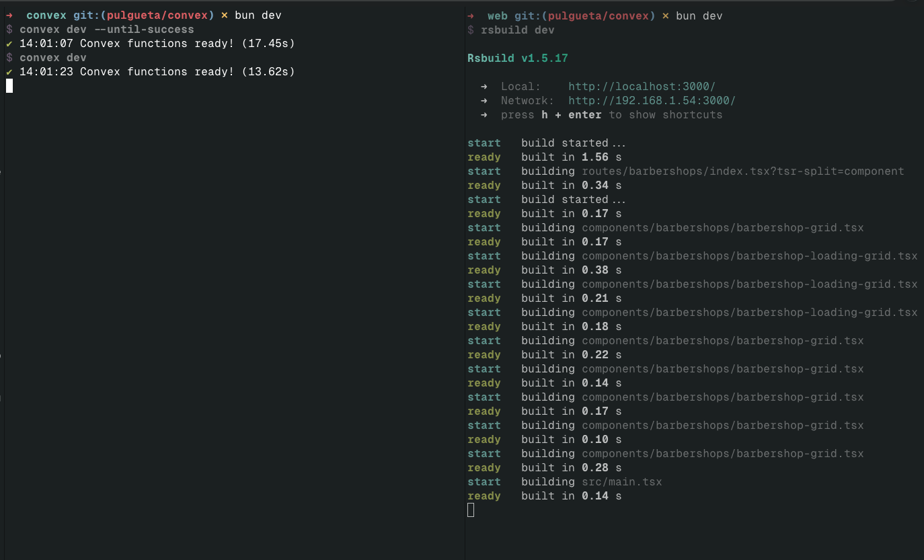Click the red prompt arrow before convex
924x560 pixels.
coord(9,15)
